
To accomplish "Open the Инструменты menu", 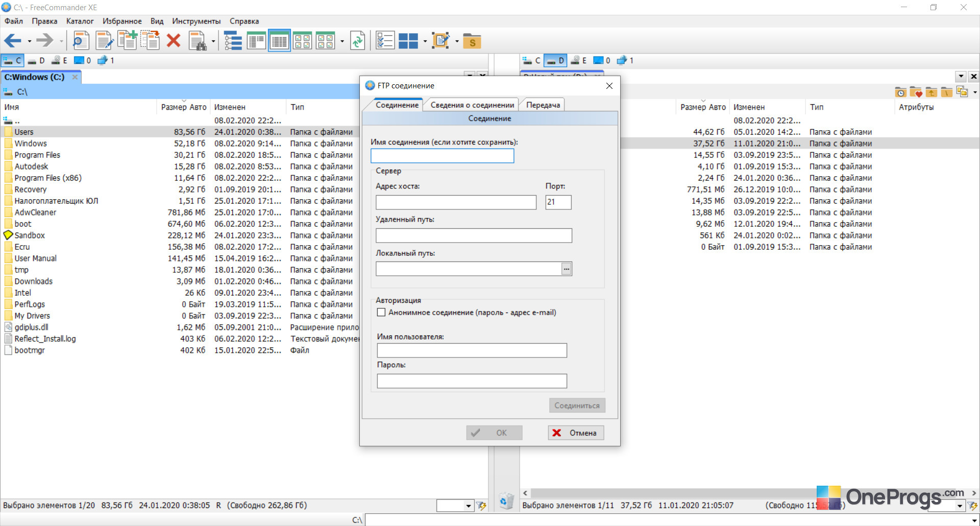I will [197, 21].
